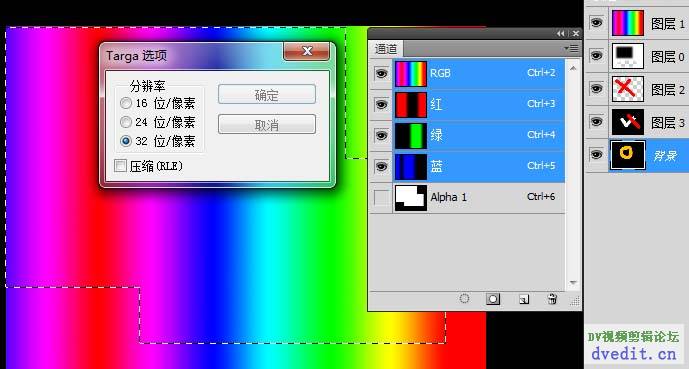Hide 图层 1 layer with eye icon
The height and width of the screenshot is (369, 689).
click(596, 22)
